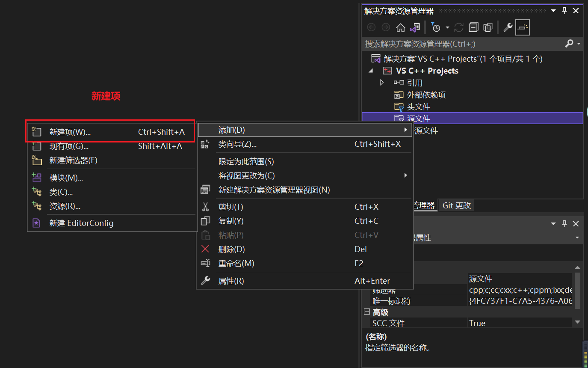Click the 重命名(M) rename icon entry

tap(305, 264)
